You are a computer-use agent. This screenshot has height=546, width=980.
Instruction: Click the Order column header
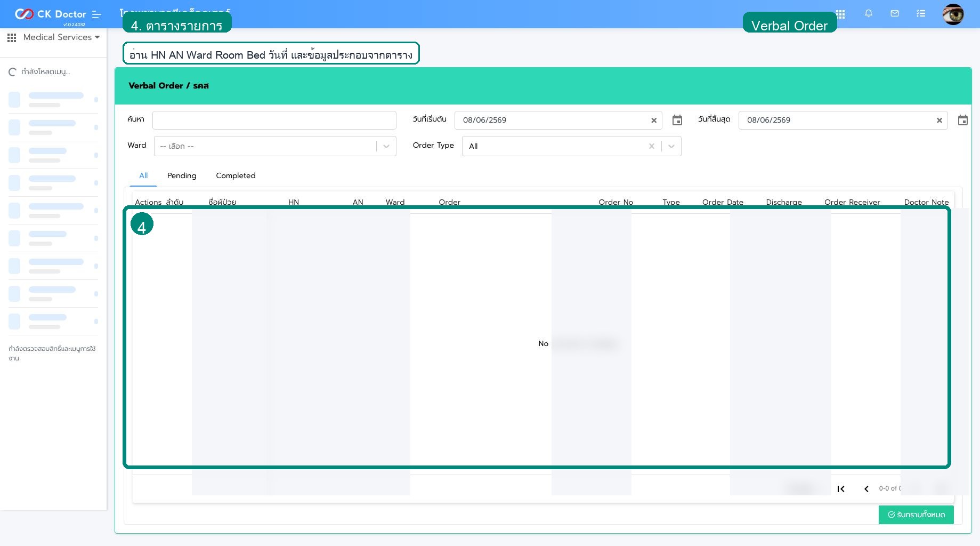click(449, 202)
